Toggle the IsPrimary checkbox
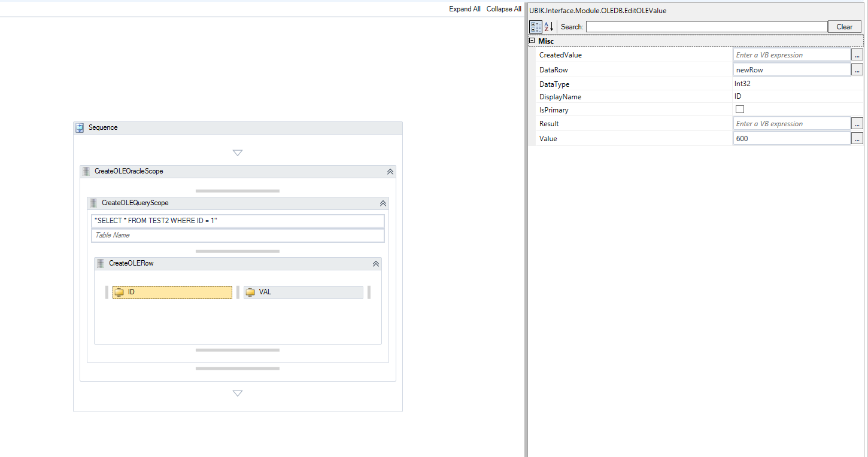868x457 pixels. [x=740, y=109]
